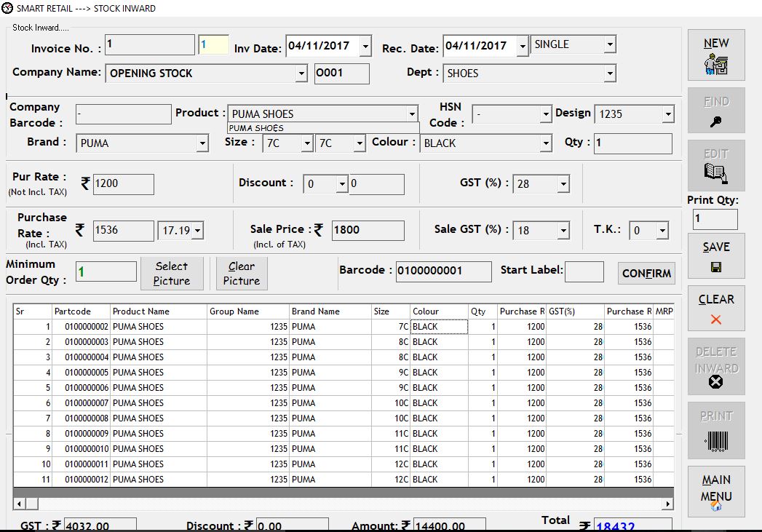Click the Group Name column header
This screenshot has height=532, width=762.
(x=248, y=311)
